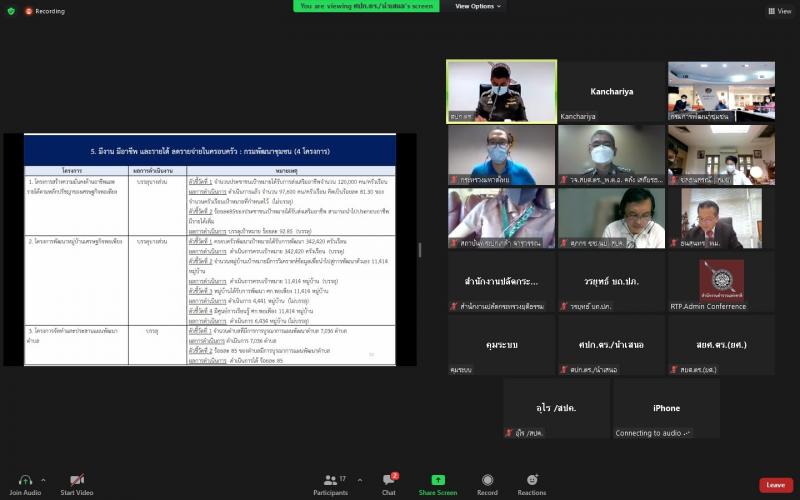Click the red Recording indicator
Viewport: 800px width, 500px height.
45,11
